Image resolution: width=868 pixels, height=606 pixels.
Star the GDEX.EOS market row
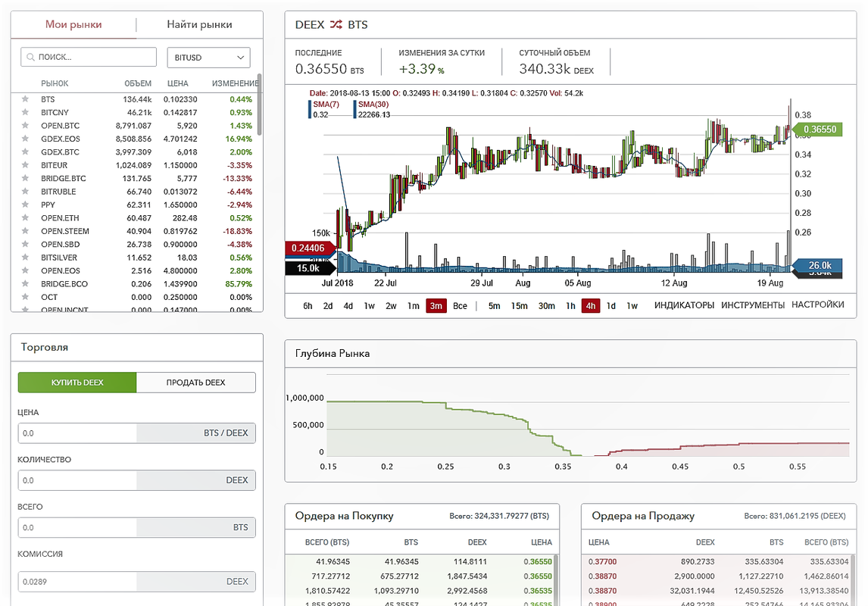pos(25,139)
